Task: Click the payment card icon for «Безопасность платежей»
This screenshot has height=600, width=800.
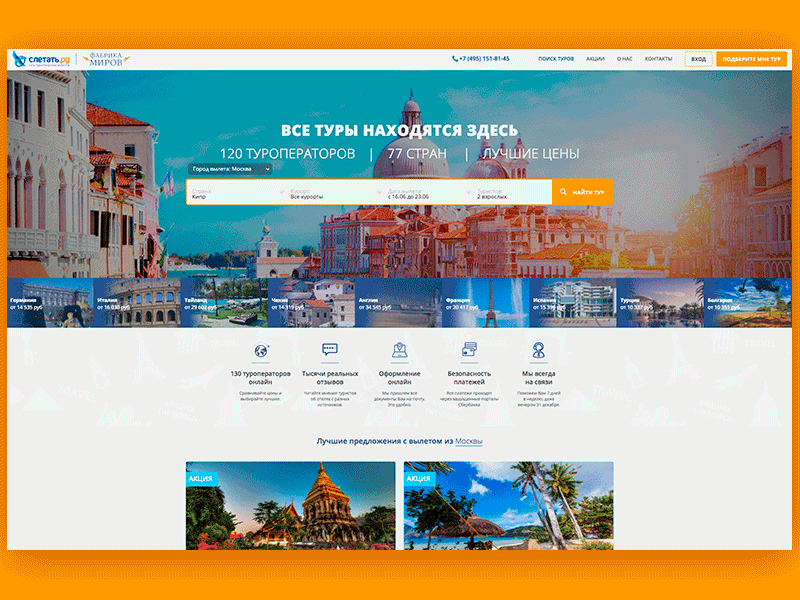Action: (469, 349)
